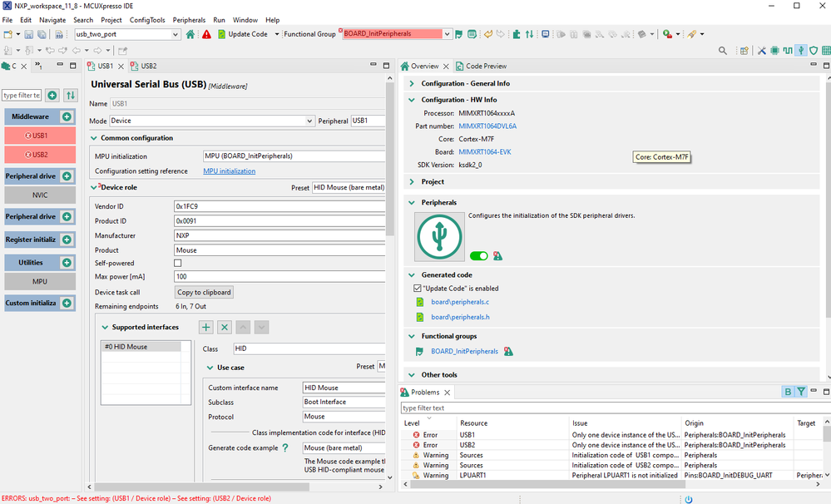Click the Copy to clipboard button
The height and width of the screenshot is (504, 831).
[204, 293]
